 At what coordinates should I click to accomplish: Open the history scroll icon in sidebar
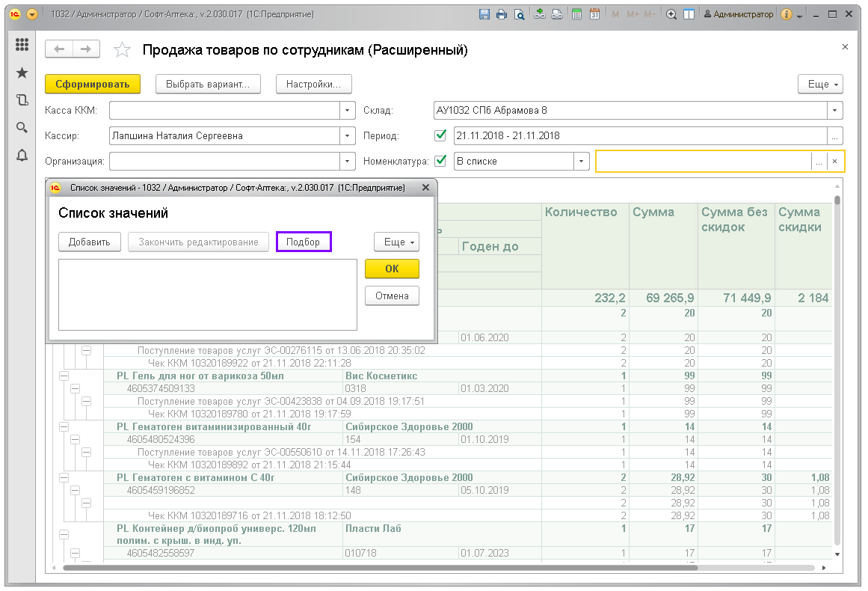(x=22, y=99)
